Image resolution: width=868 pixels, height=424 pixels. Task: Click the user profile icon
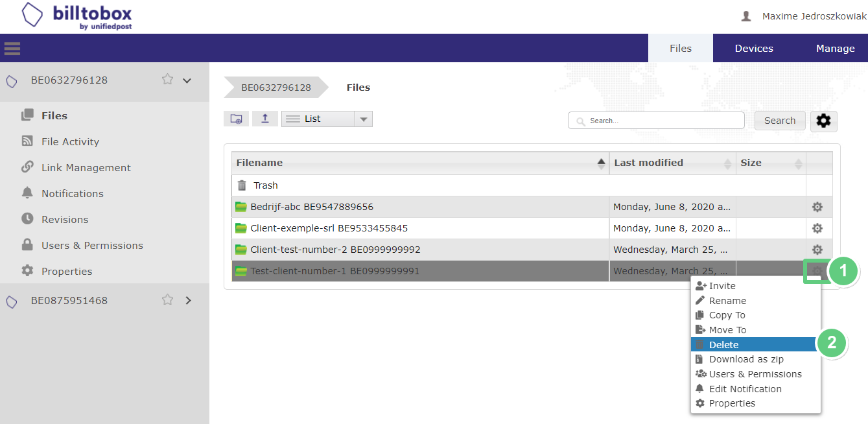tap(746, 16)
